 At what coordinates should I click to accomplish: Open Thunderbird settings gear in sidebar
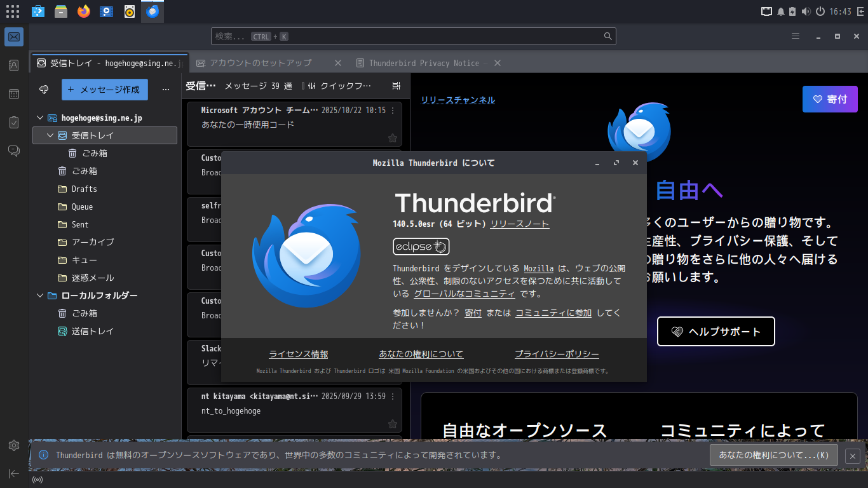tap(14, 445)
